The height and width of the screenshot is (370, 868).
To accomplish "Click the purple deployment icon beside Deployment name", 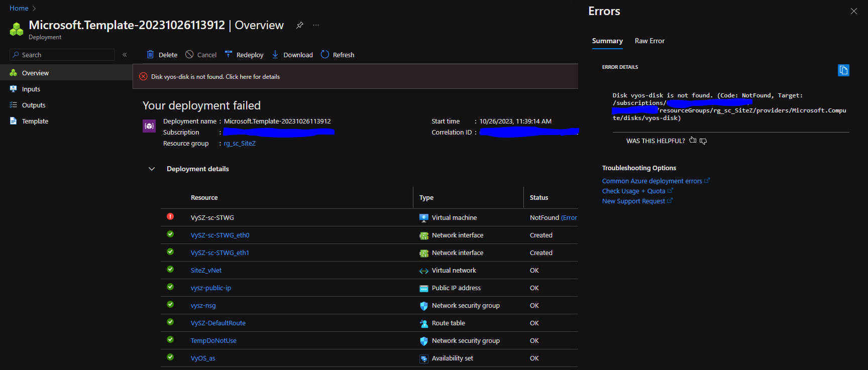I will pos(149,126).
